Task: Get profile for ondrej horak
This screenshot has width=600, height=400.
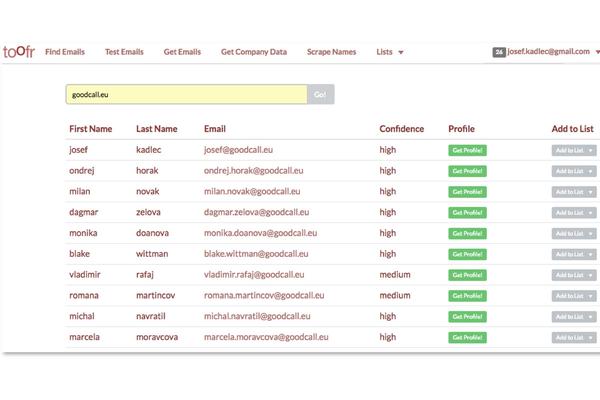Action: pyautogui.click(x=467, y=171)
